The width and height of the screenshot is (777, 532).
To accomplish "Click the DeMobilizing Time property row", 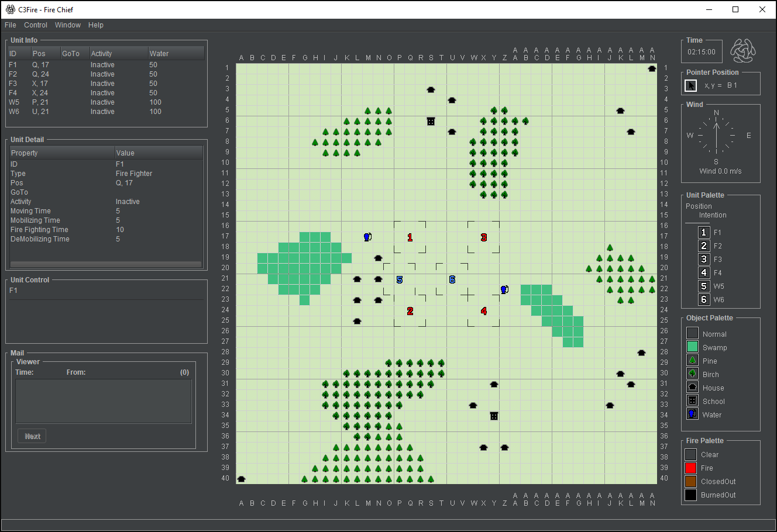I will coord(106,239).
